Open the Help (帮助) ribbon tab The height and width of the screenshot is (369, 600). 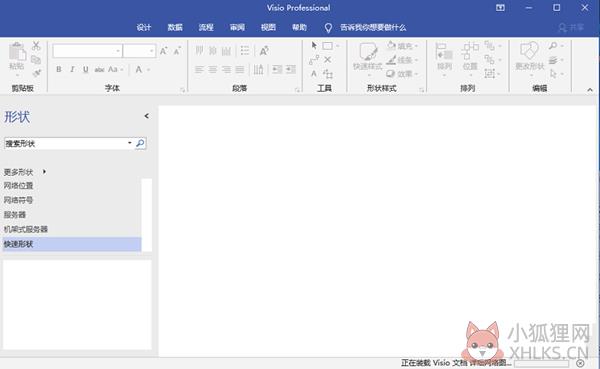pyautogui.click(x=299, y=27)
